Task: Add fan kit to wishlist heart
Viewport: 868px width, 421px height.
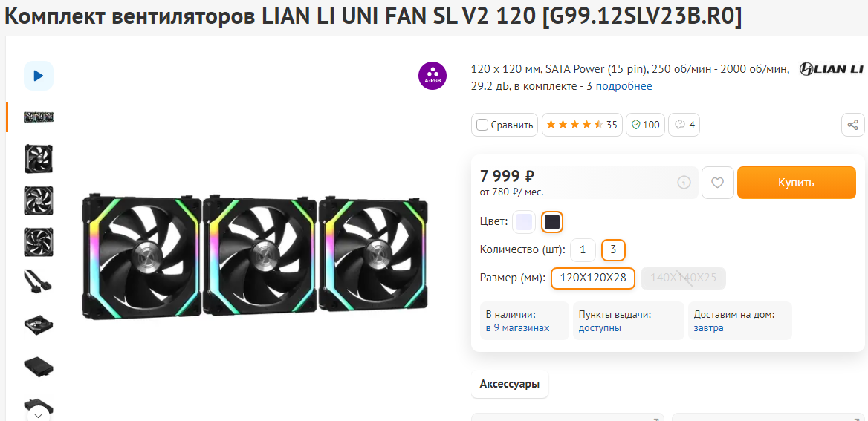Action: point(717,183)
